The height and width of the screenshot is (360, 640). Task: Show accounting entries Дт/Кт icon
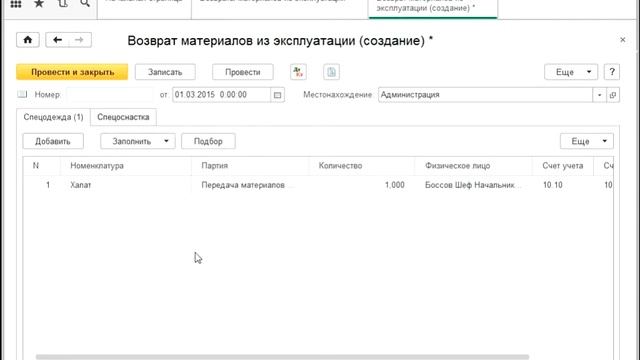[298, 72]
